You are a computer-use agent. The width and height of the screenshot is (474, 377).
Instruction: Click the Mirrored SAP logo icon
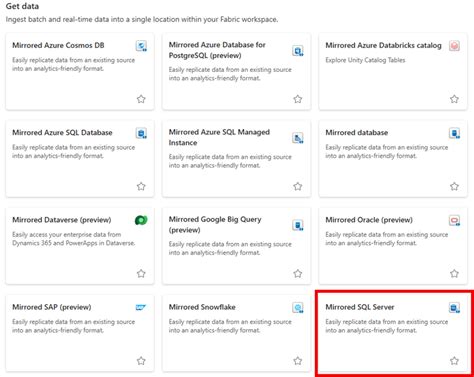(x=141, y=307)
